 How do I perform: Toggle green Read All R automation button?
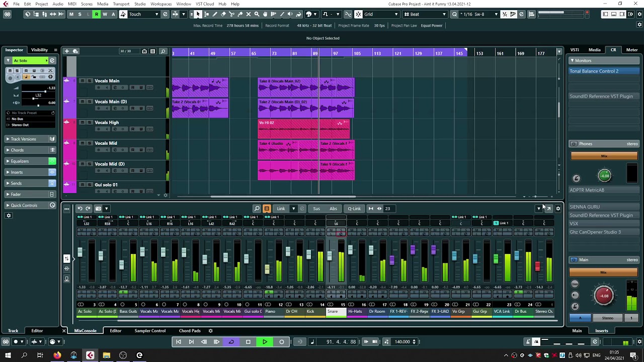(x=96, y=14)
